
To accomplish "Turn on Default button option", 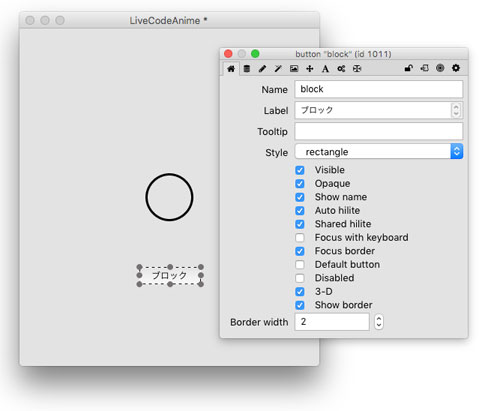I will 300,265.
